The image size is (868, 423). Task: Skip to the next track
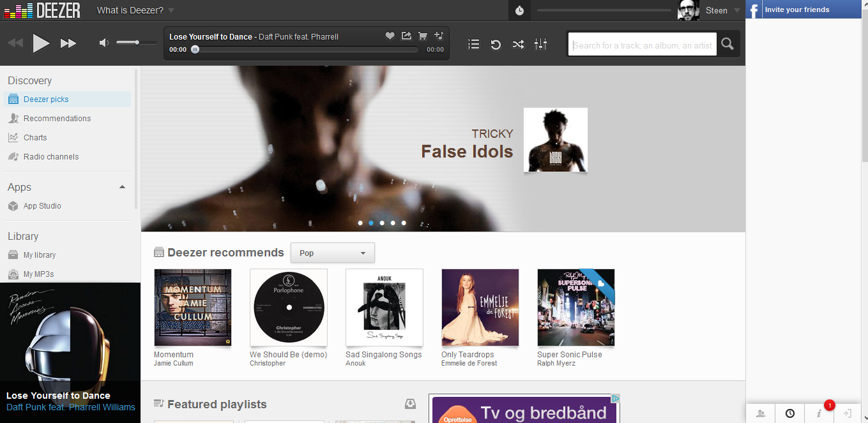click(68, 43)
